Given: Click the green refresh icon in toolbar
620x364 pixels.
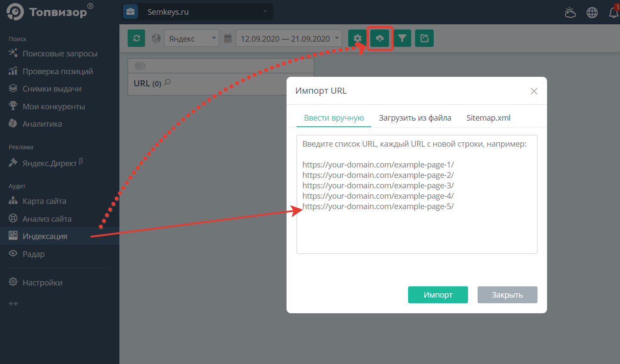Looking at the screenshot, I should click(136, 38).
